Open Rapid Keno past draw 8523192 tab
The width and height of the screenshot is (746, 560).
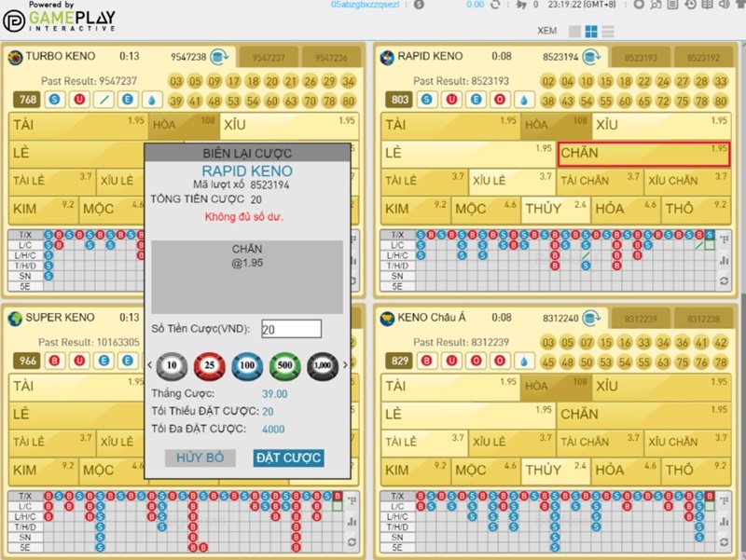pyautogui.click(x=703, y=58)
